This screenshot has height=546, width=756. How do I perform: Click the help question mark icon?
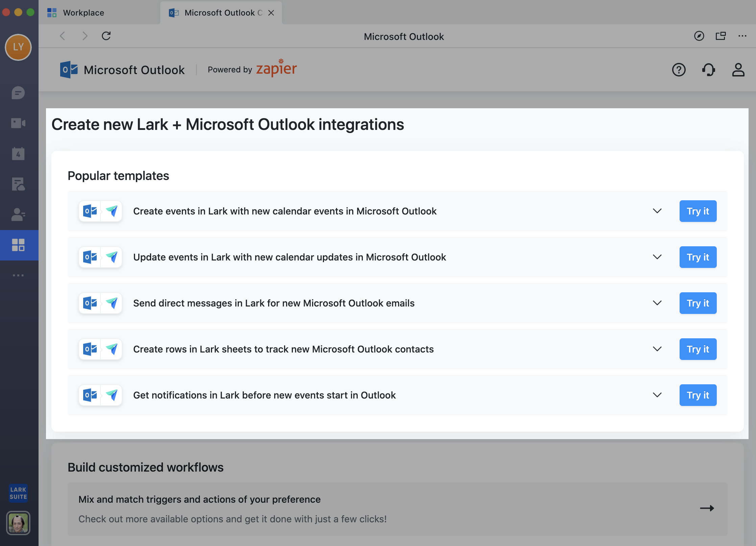coord(679,70)
